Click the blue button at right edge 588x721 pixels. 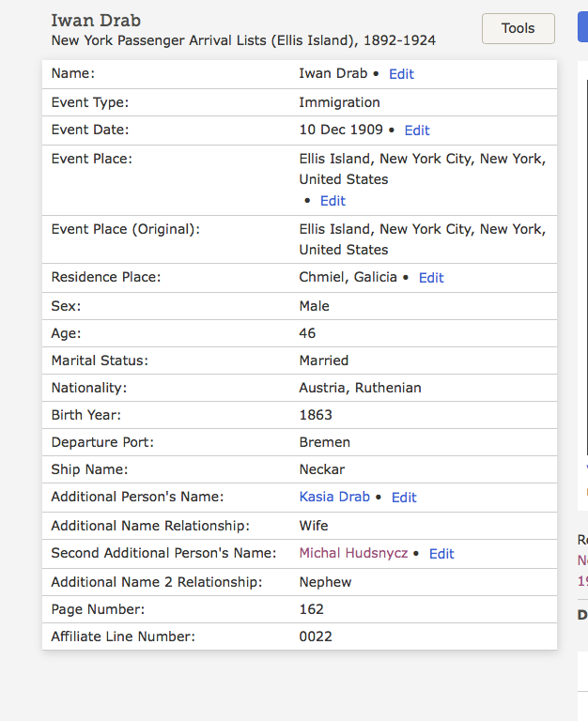(x=582, y=28)
